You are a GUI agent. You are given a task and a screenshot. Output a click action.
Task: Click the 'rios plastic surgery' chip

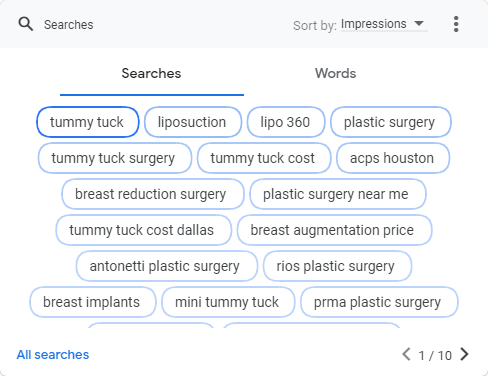coord(337,266)
